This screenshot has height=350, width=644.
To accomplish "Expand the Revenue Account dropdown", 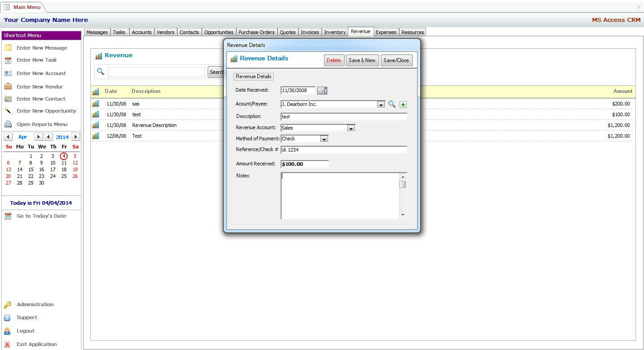I will pyautogui.click(x=351, y=128).
